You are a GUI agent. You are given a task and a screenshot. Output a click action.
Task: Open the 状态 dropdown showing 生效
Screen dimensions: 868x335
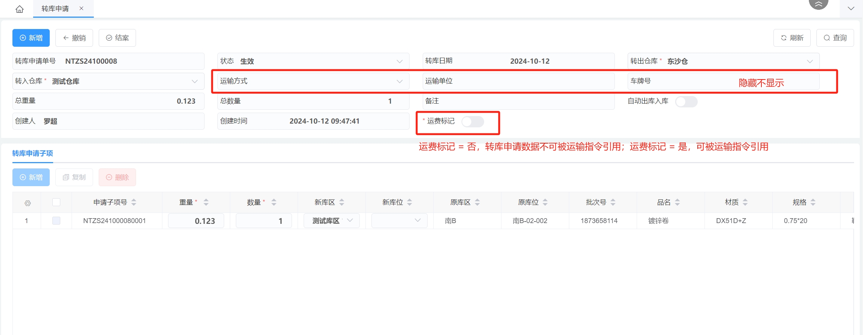313,61
